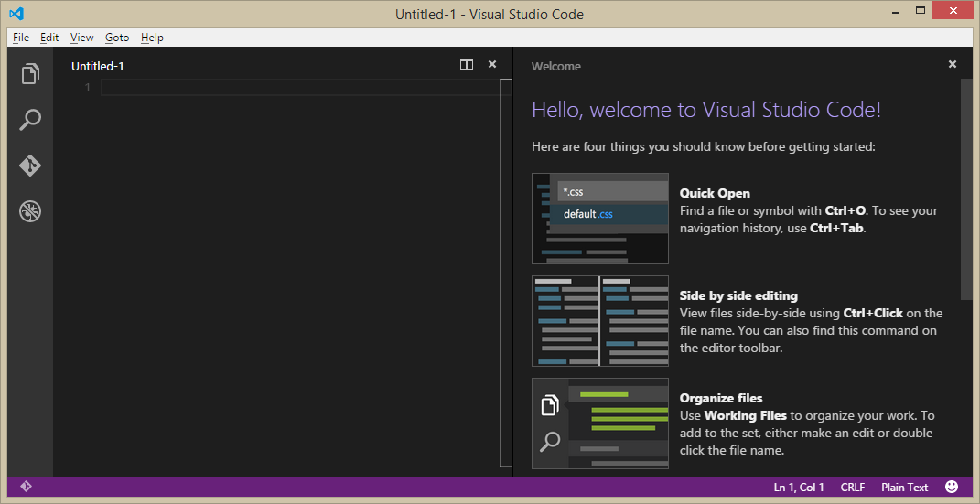Image resolution: width=980 pixels, height=504 pixels.
Task: Open the Edit menu
Action: (49, 38)
